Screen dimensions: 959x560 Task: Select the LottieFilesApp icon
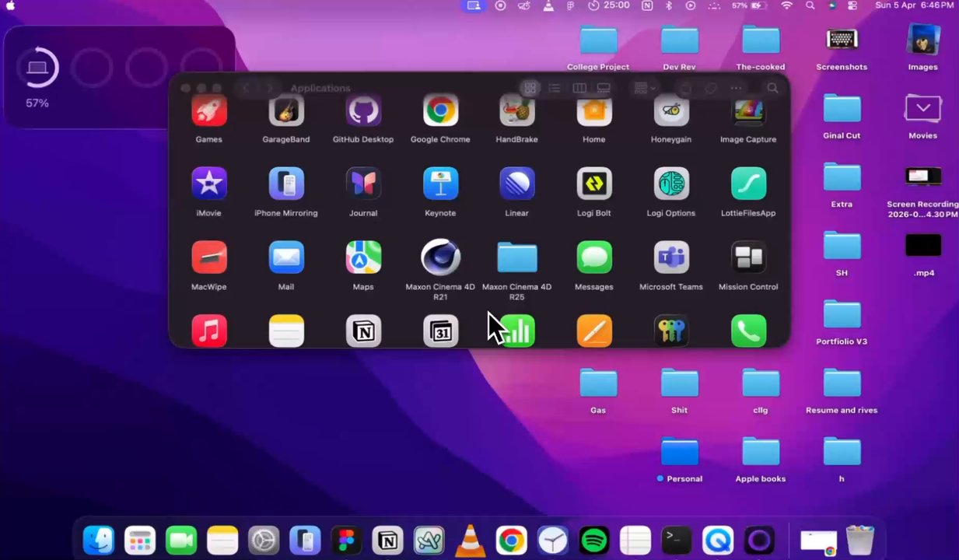click(748, 184)
